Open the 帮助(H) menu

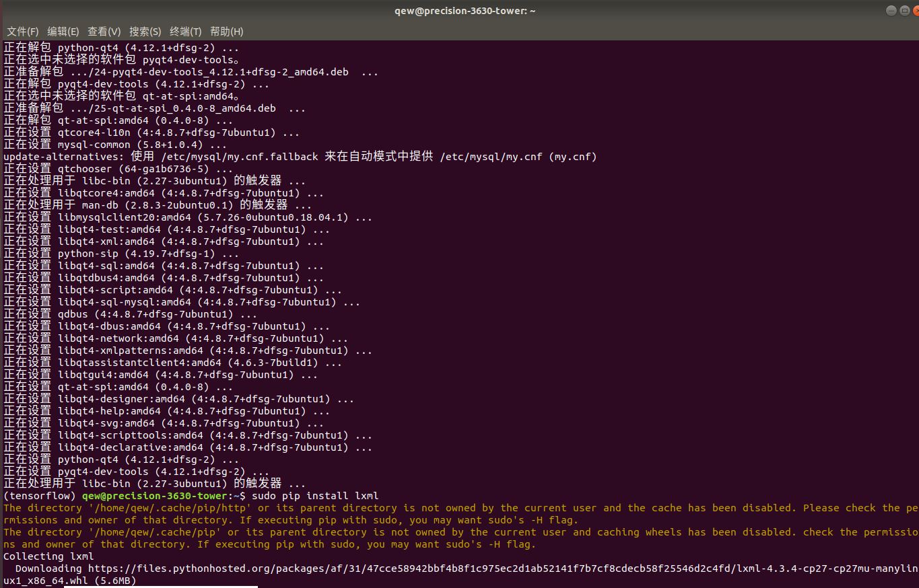click(226, 31)
